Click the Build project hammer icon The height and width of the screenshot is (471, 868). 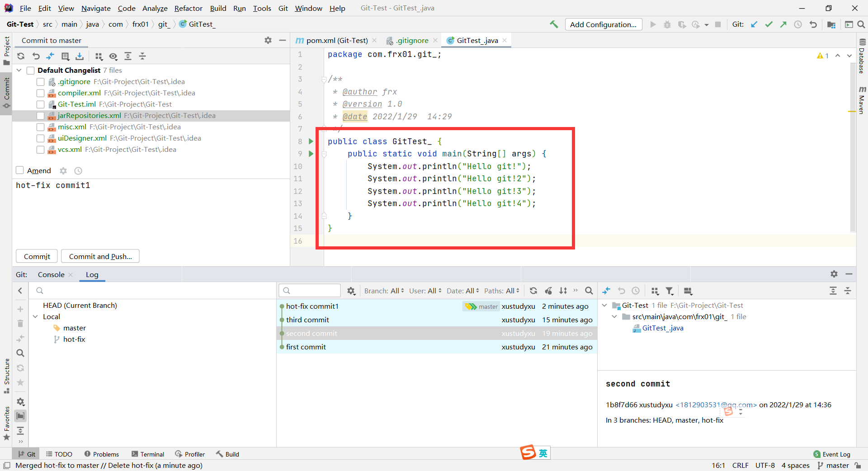coord(554,24)
